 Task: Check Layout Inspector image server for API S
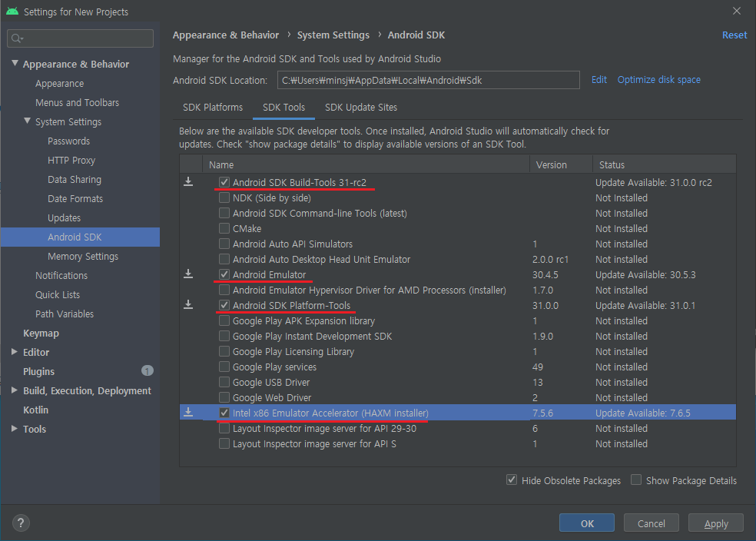coord(224,443)
